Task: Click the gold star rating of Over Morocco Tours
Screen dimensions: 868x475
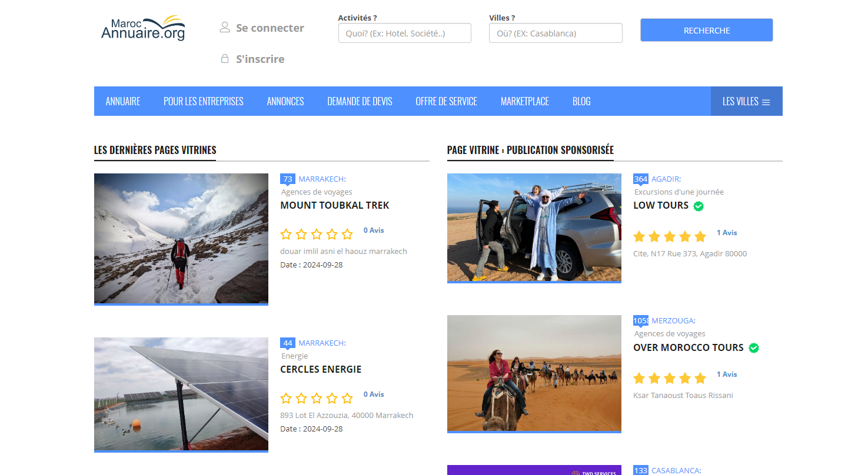Action: pyautogui.click(x=670, y=379)
